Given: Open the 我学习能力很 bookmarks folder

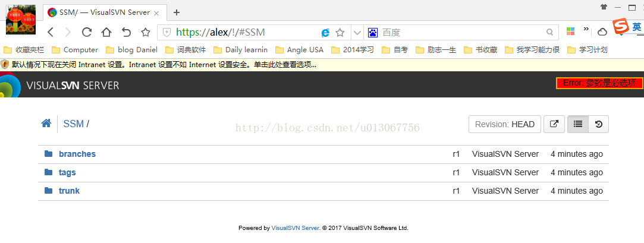Looking at the screenshot, I should tap(532, 50).
